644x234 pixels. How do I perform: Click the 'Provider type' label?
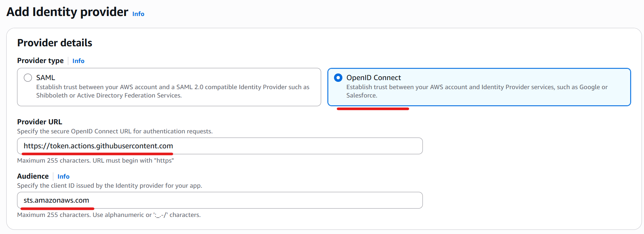[x=40, y=61]
